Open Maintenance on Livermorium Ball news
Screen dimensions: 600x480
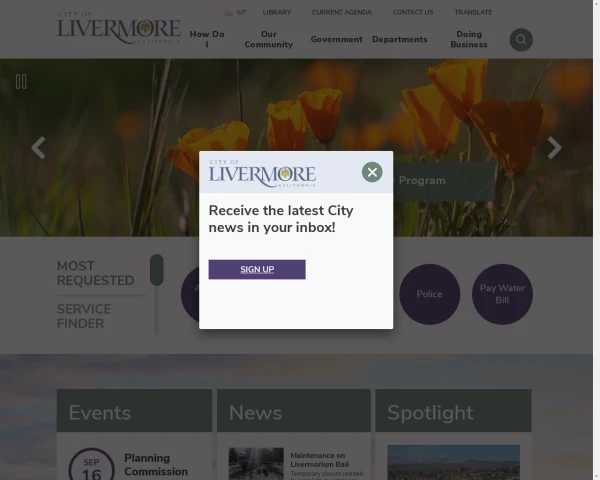pyautogui.click(x=319, y=460)
